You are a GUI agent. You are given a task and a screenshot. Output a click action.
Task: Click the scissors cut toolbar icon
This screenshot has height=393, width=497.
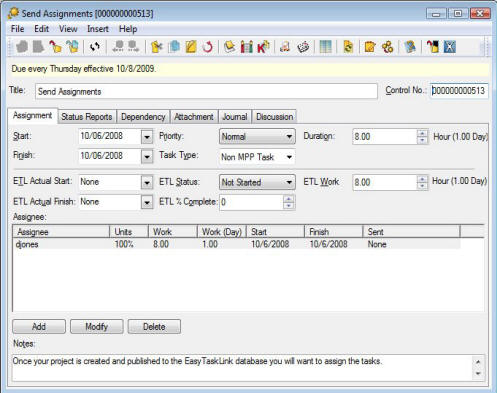[x=156, y=47]
